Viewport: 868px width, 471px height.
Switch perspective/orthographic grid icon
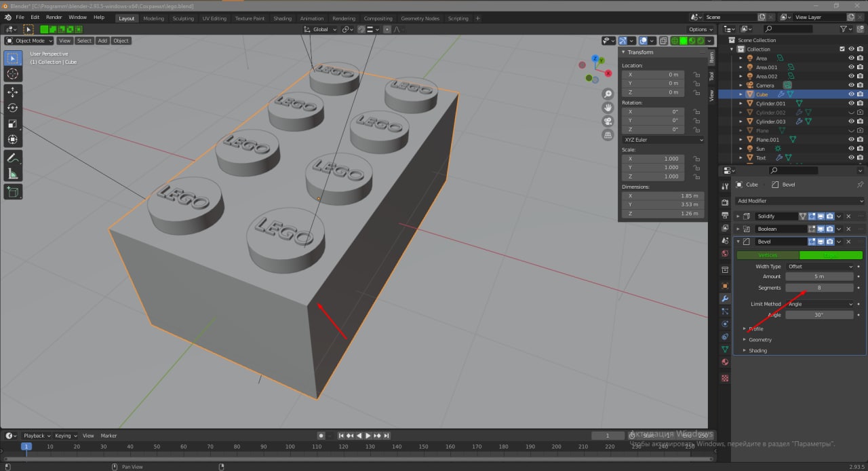pyautogui.click(x=608, y=135)
